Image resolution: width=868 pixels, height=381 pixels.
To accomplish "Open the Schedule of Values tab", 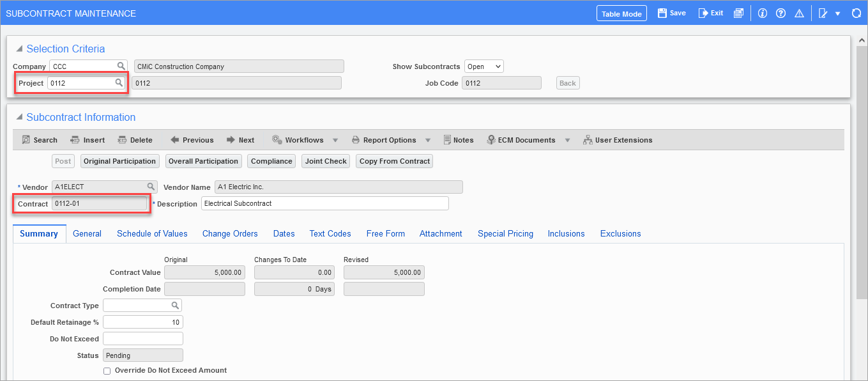I will [152, 233].
